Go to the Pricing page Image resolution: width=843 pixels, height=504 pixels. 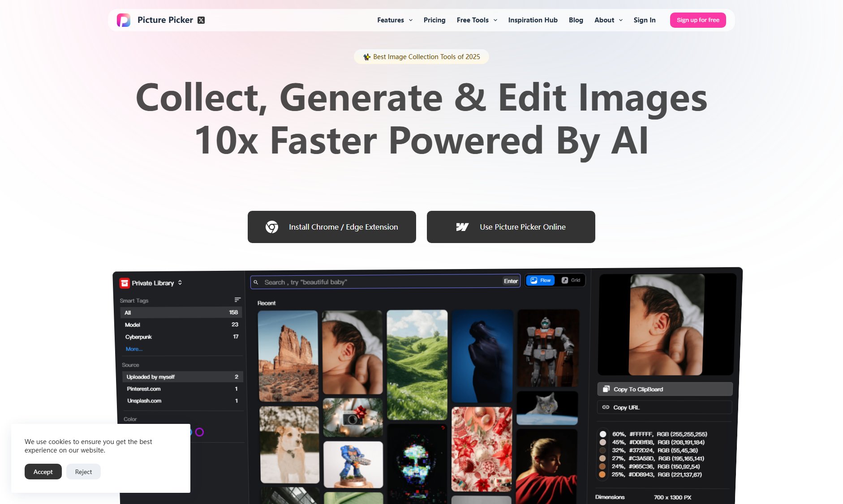pos(434,20)
